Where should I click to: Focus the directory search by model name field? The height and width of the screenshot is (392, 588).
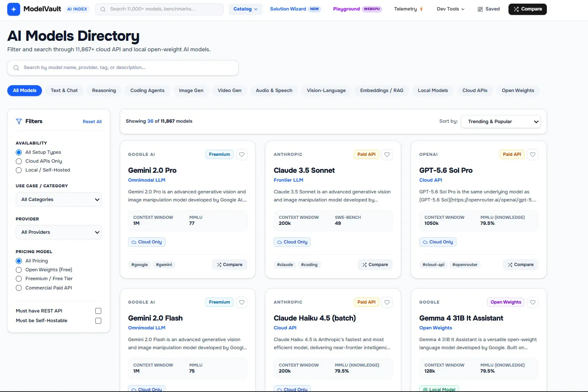tap(123, 68)
